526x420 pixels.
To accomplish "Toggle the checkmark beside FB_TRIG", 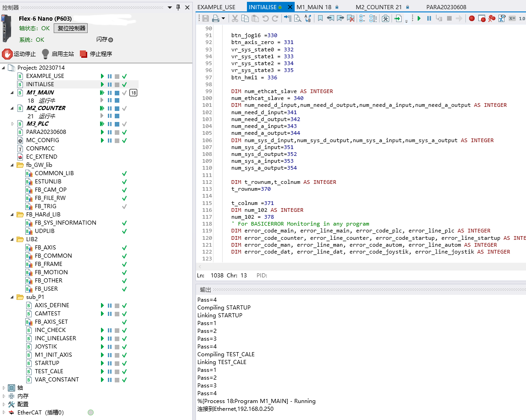I will point(124,206).
